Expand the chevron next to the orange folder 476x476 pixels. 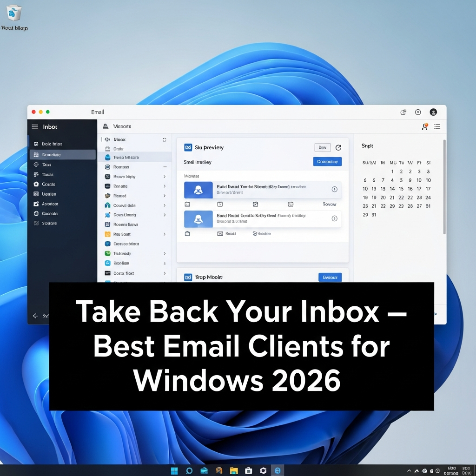[165, 234]
